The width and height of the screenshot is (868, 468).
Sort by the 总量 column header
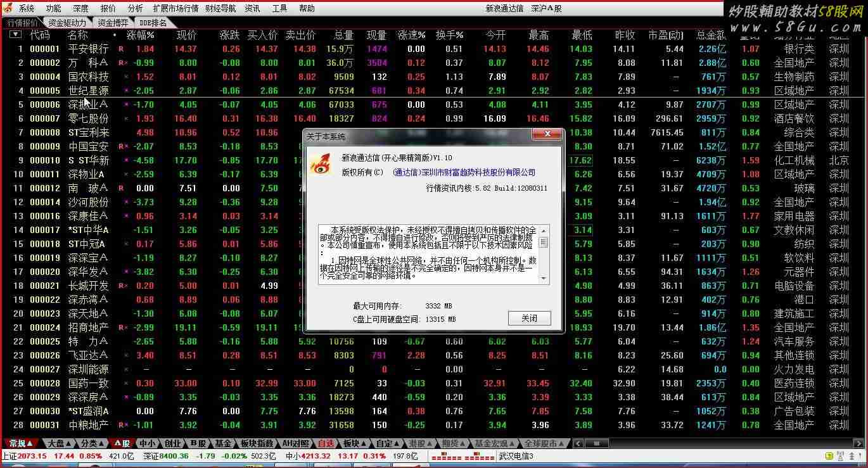[x=343, y=35]
